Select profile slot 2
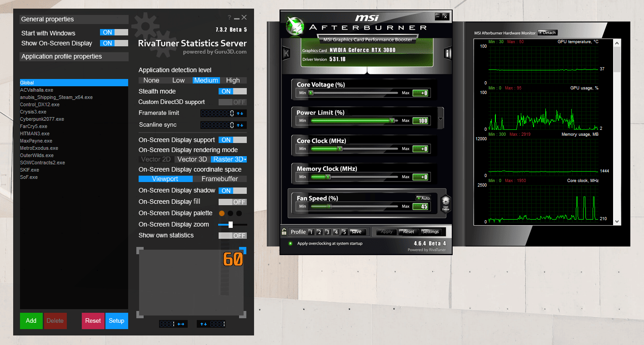This screenshot has width=644, height=345. (320, 232)
